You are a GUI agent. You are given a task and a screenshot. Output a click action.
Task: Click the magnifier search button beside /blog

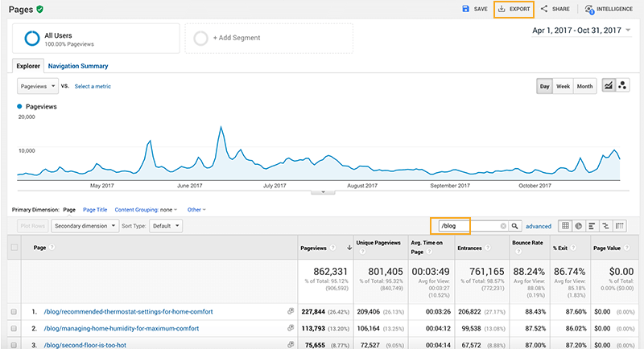point(514,226)
